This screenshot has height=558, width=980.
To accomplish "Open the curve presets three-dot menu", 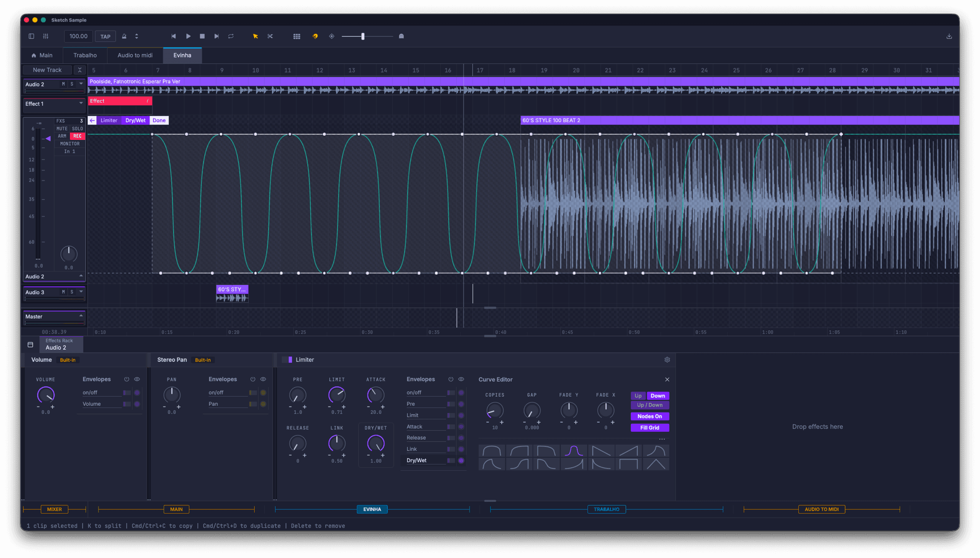I will pos(662,439).
